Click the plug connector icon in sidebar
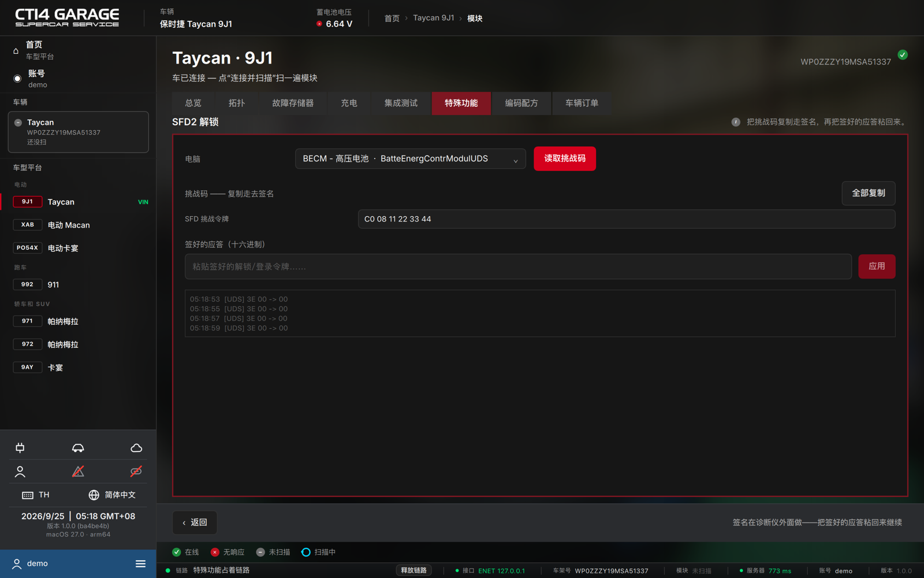The width and height of the screenshot is (924, 578). pos(20,448)
